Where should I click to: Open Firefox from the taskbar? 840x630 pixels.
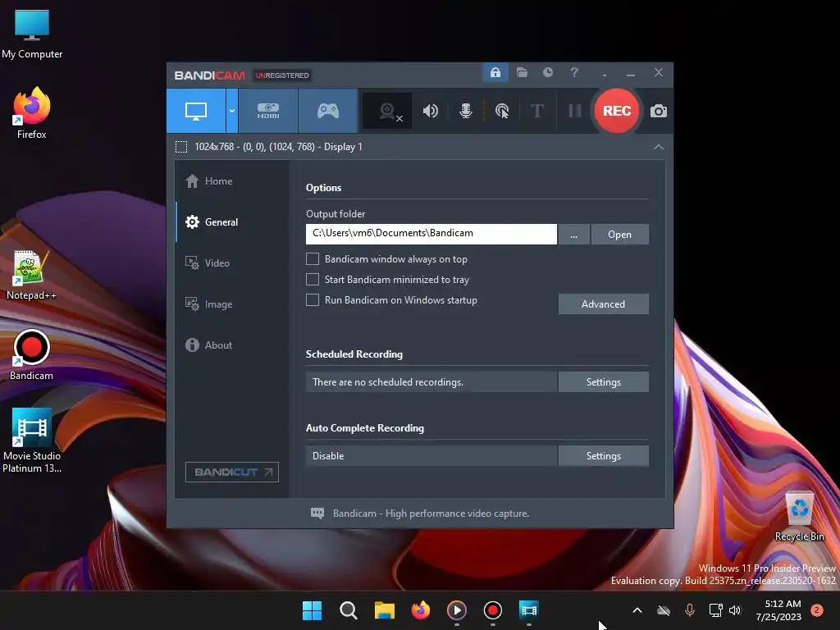click(421, 610)
